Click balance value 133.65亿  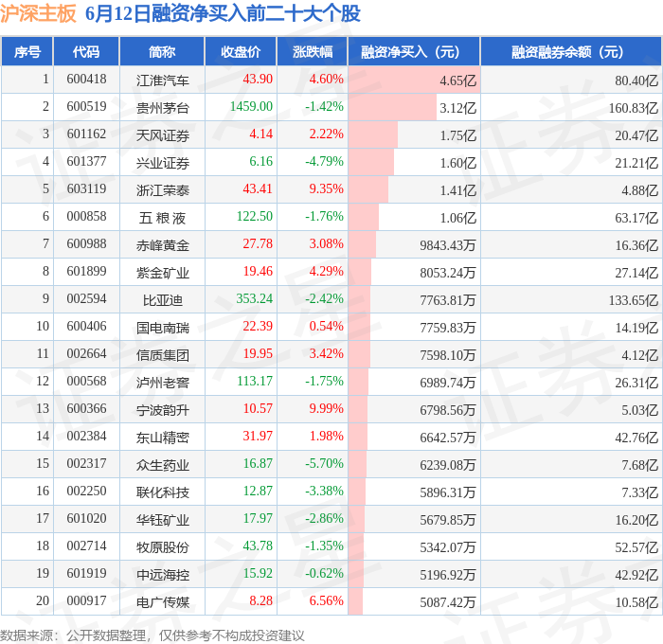(x=634, y=300)
